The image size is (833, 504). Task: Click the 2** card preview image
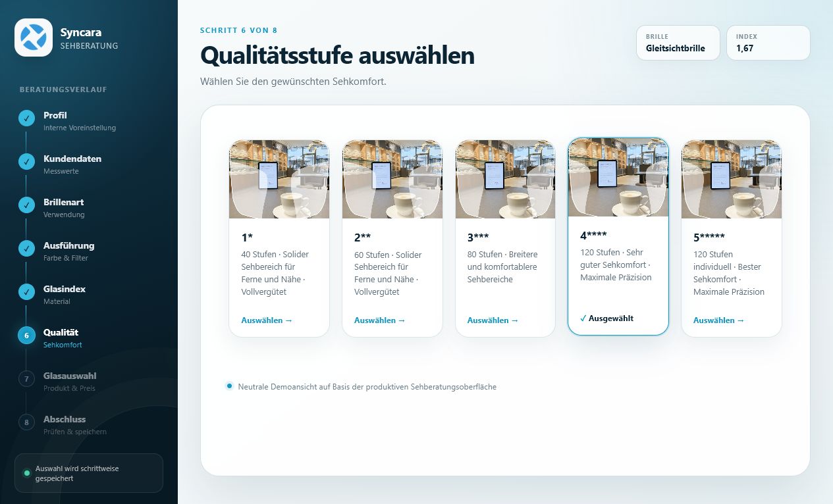click(392, 179)
